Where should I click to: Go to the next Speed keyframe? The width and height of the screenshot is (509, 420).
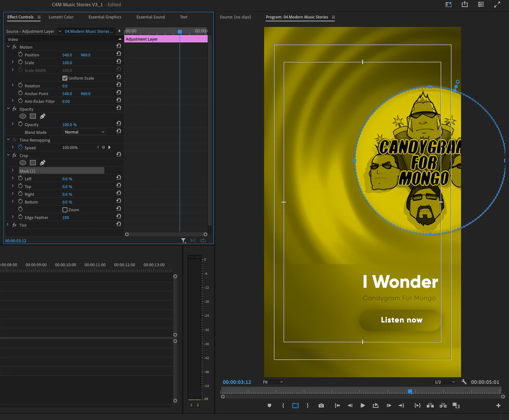point(110,147)
